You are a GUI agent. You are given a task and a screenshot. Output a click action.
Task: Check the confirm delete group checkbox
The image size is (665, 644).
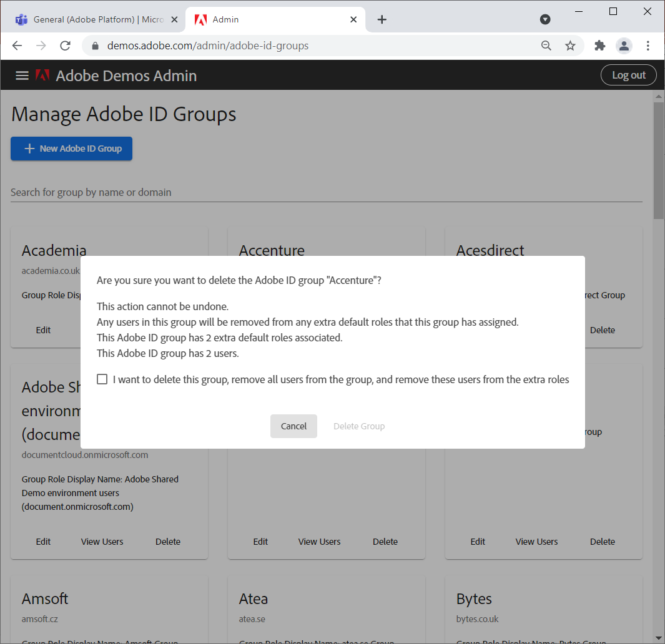tap(102, 379)
